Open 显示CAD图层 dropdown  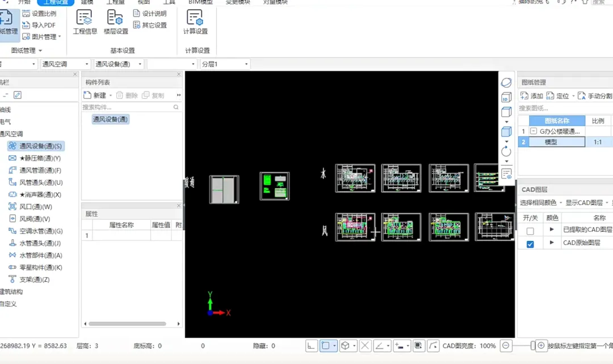point(587,203)
